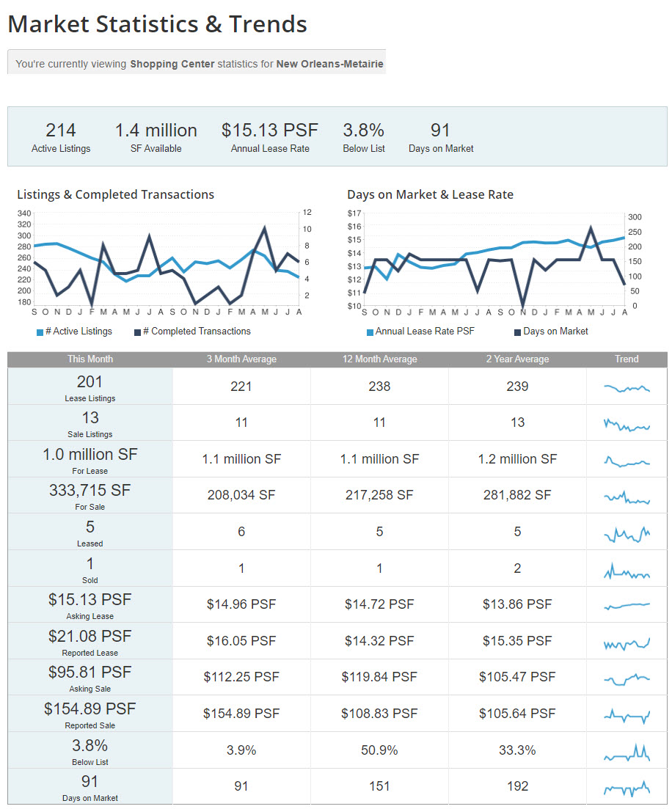Toggle the Annual Lease Rate PSF legend swatch
The height and width of the screenshot is (809, 672).
[370, 332]
